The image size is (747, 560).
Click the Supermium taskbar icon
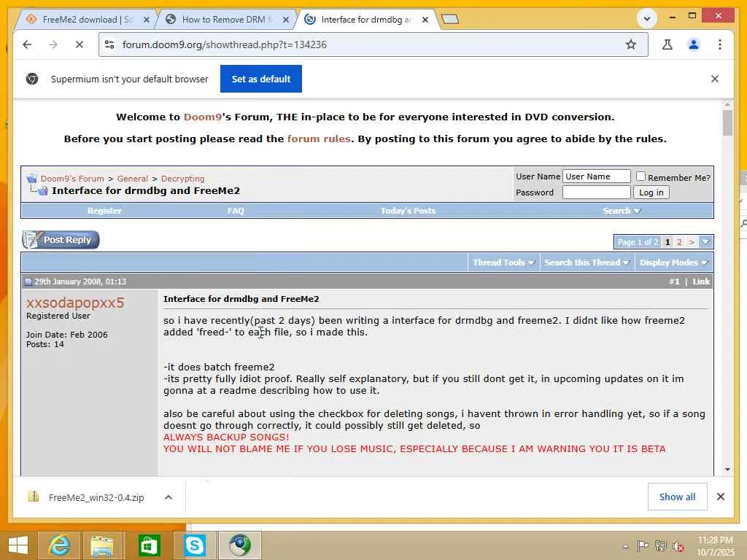[x=239, y=545]
